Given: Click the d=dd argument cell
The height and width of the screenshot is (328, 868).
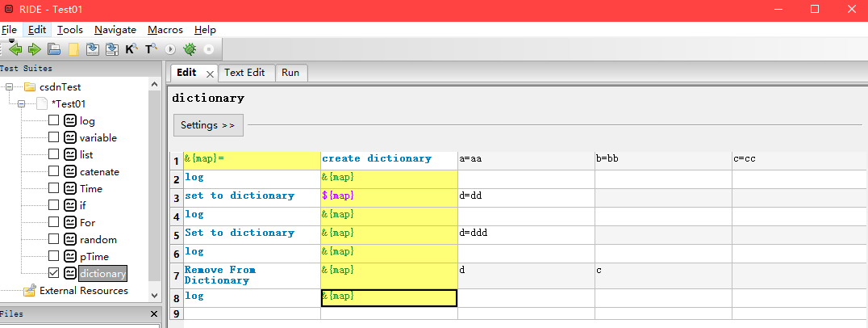Looking at the screenshot, I should click(x=527, y=198).
